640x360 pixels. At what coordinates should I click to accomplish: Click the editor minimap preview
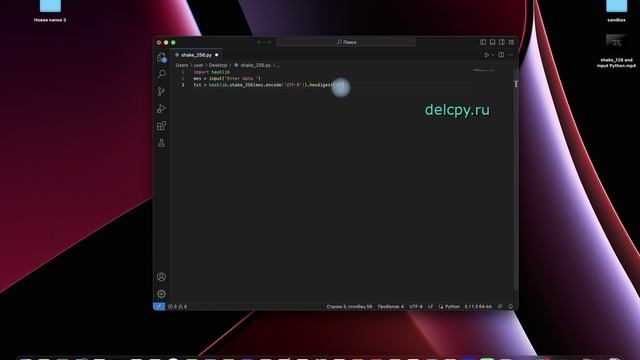pos(484,70)
